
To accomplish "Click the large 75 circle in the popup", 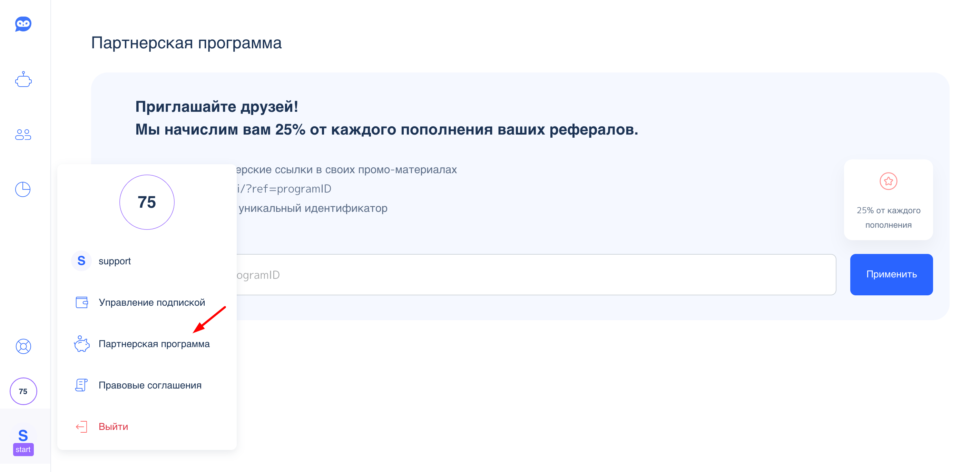I will pyautogui.click(x=147, y=202).
